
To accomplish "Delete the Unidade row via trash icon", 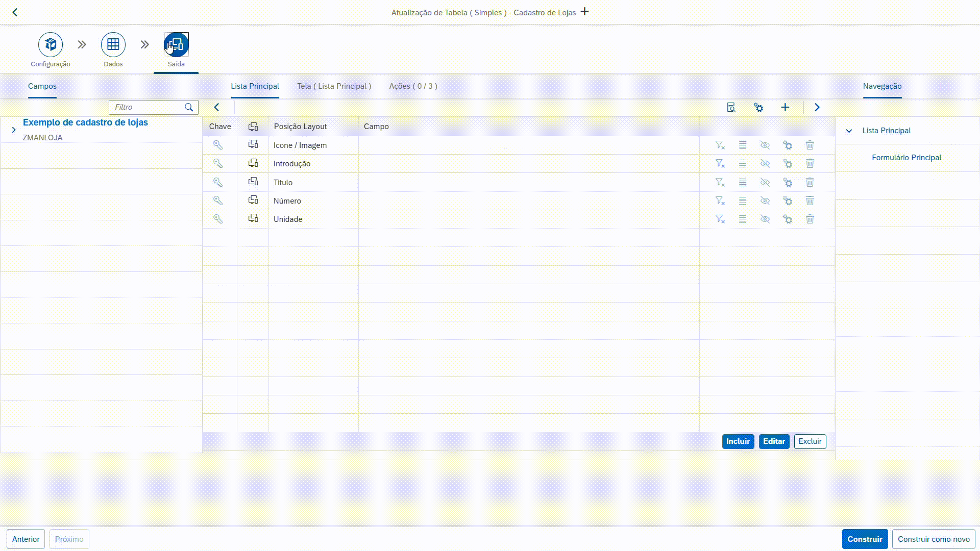I will coord(810,219).
